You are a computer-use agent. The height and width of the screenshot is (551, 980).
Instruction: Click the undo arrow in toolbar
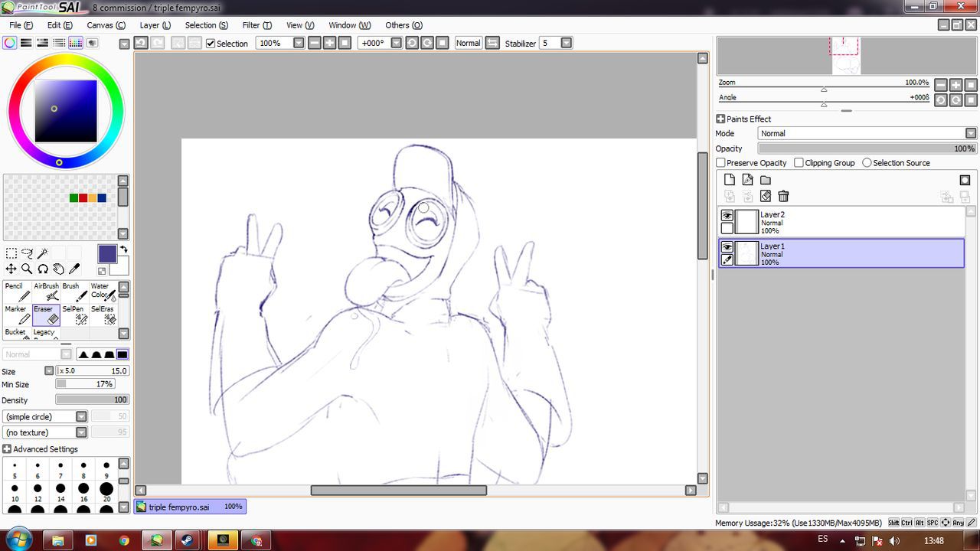(141, 43)
